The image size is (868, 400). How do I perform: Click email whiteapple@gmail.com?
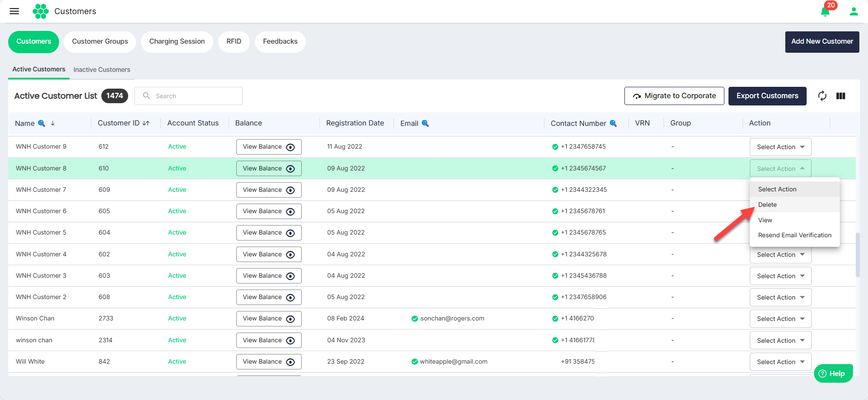point(454,362)
